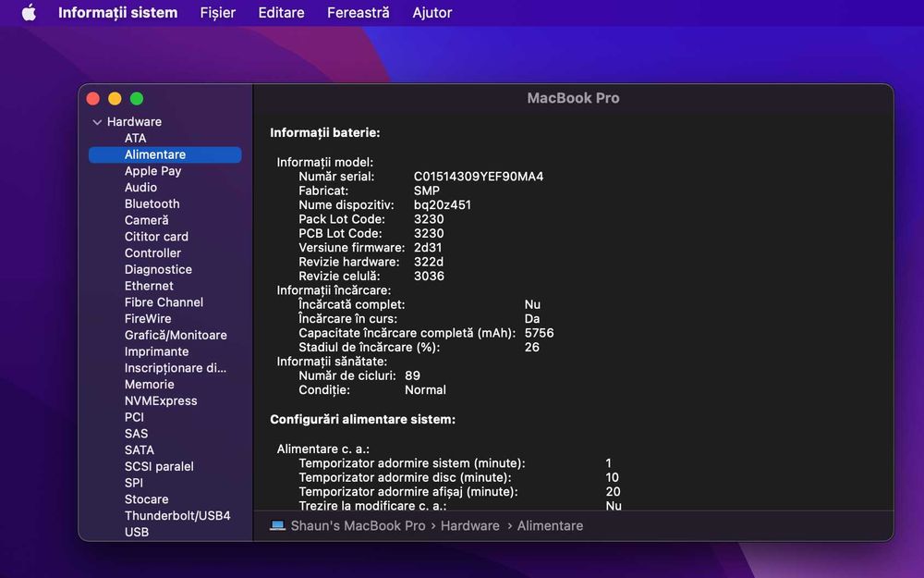Click Shaun's MacBook Pro in path bar
924x578 pixels.
click(358, 525)
